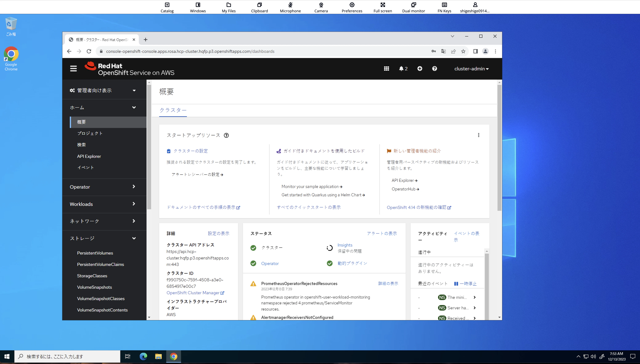The width and height of the screenshot is (640, 364).
Task: Open 'Monitor your sample application' quick start
Action: [x=312, y=187]
